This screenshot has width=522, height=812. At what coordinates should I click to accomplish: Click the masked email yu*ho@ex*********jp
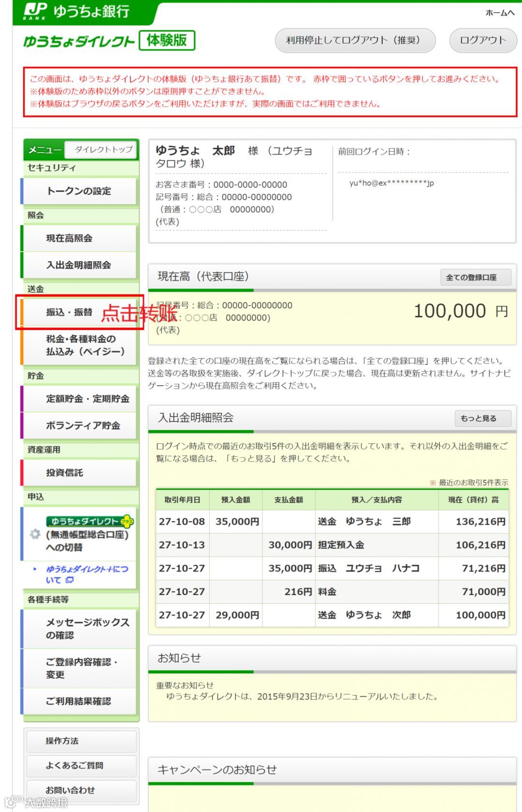coord(391,183)
